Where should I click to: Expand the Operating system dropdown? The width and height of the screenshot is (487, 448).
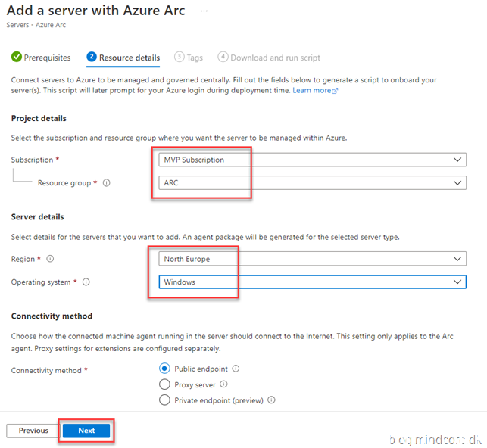coord(312,282)
